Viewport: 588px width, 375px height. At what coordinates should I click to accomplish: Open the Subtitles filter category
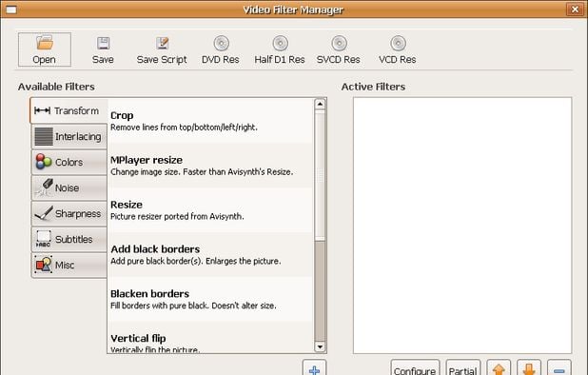pyautogui.click(x=69, y=239)
